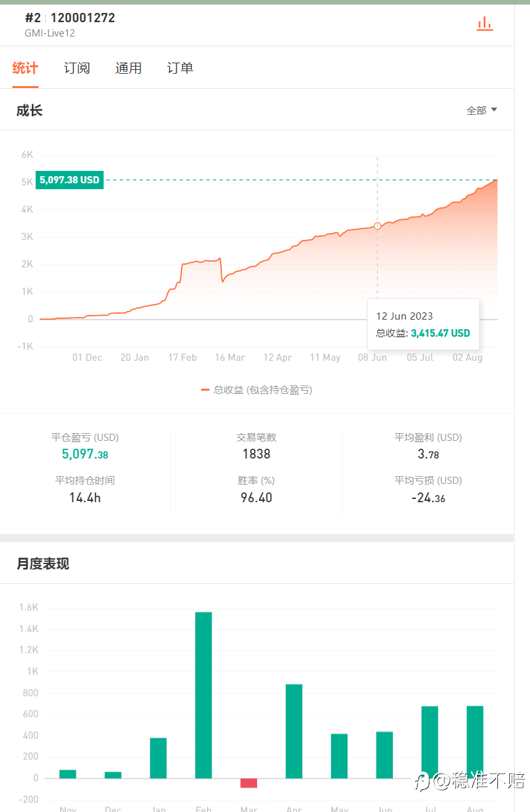Viewport: 530px width, 812px height.
Task: Click the 平均盈利 value 3.78
Action: [428, 454]
